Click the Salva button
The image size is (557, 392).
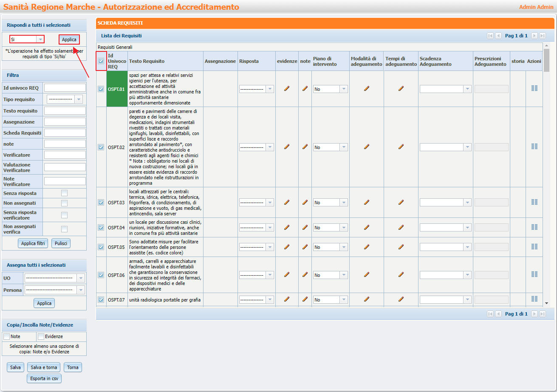tap(15, 367)
